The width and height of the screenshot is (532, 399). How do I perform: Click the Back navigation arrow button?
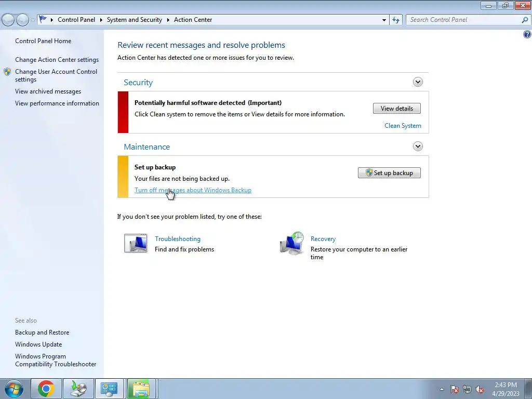pyautogui.click(x=8, y=20)
